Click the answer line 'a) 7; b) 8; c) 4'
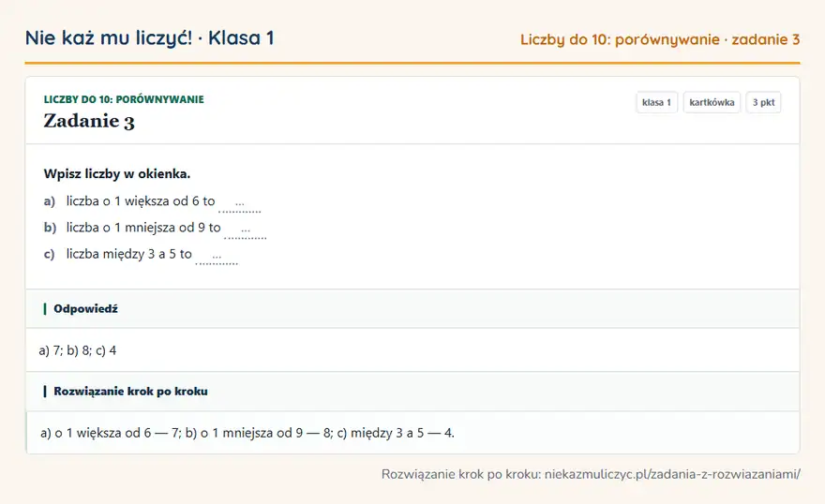 (78, 350)
